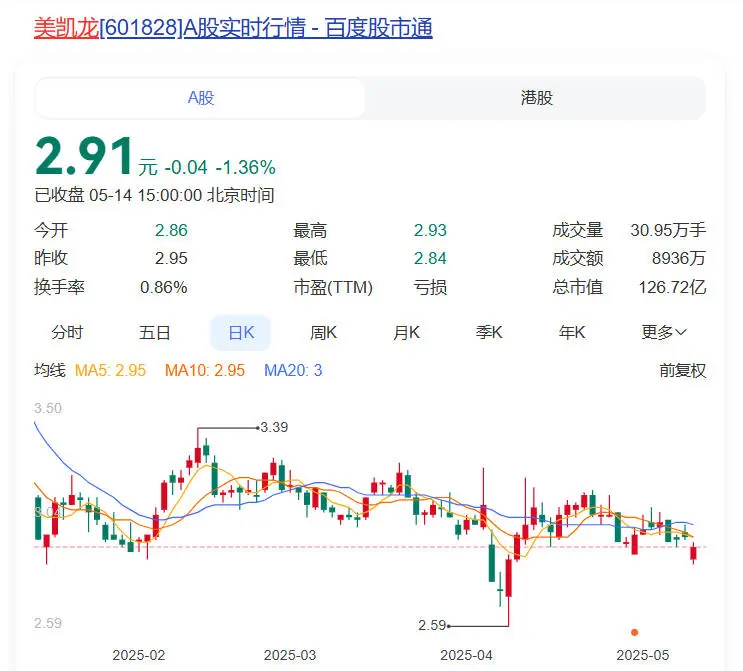This screenshot has width=743, height=671.
Task: Click the 换手率 value 0.86%
Action: tap(163, 287)
